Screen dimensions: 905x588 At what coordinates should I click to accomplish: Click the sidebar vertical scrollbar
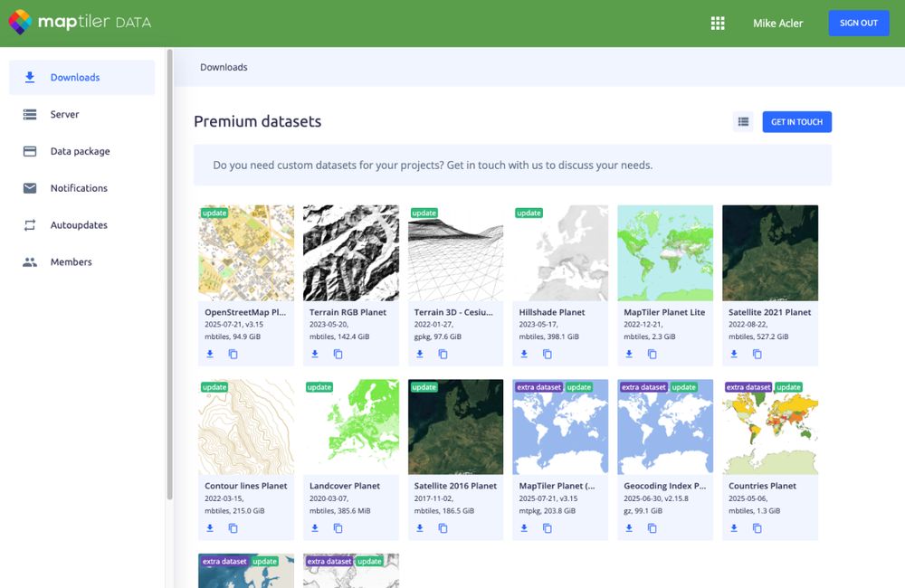pos(170,274)
